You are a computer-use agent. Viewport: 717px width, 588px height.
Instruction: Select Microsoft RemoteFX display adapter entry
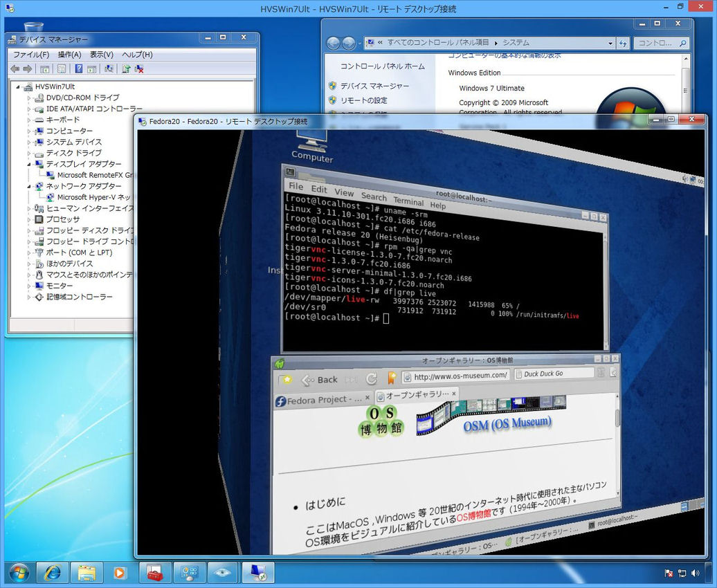point(90,175)
